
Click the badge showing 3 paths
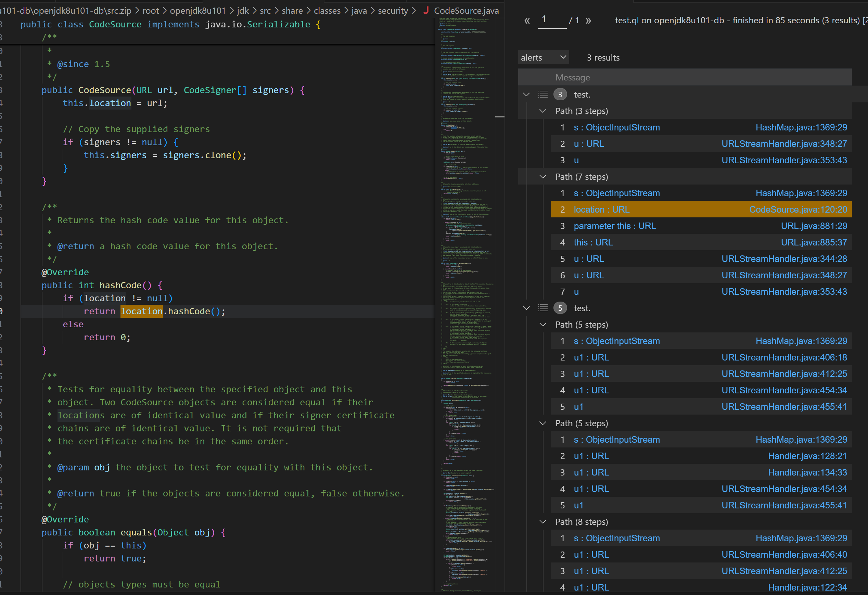pyautogui.click(x=560, y=94)
